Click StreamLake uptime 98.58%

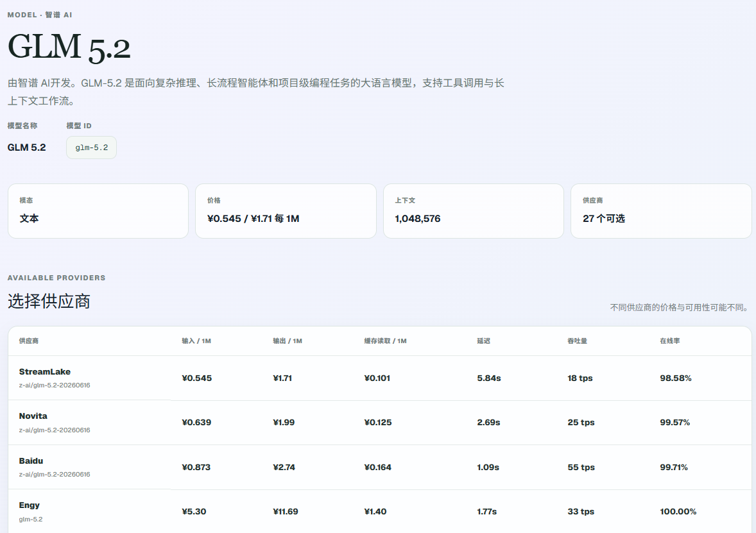[676, 378]
